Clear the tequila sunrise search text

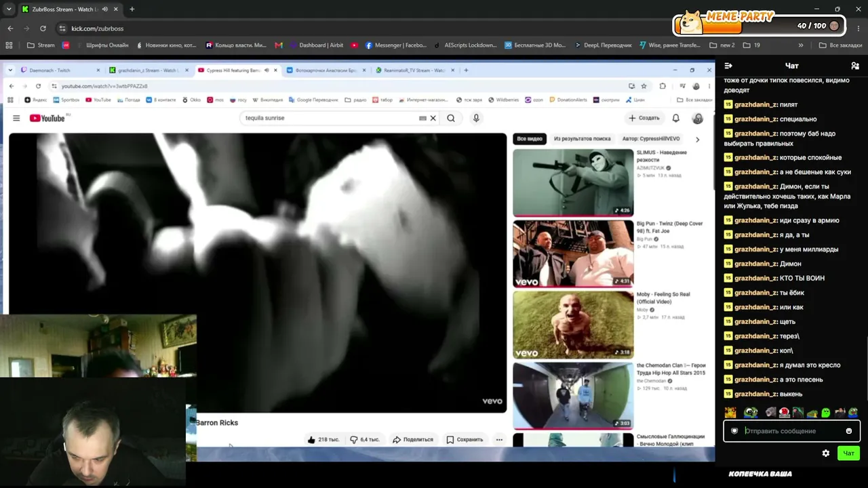(433, 118)
